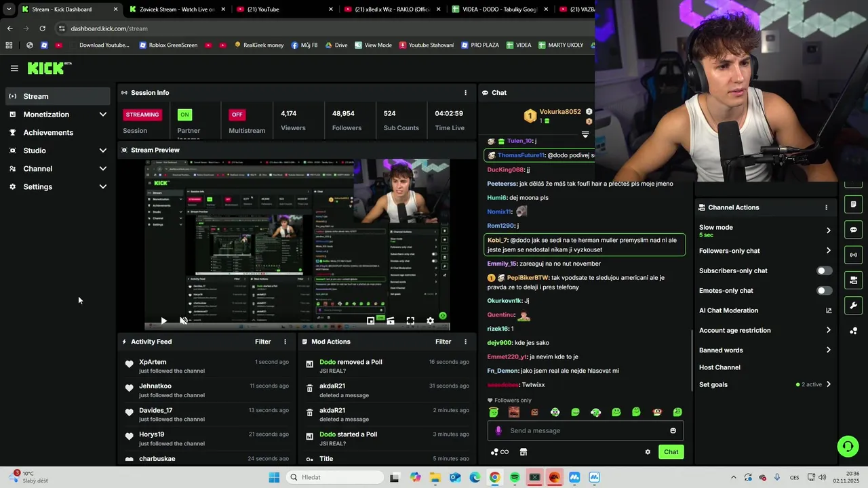Open the emoji picker in chat input

[x=673, y=430]
